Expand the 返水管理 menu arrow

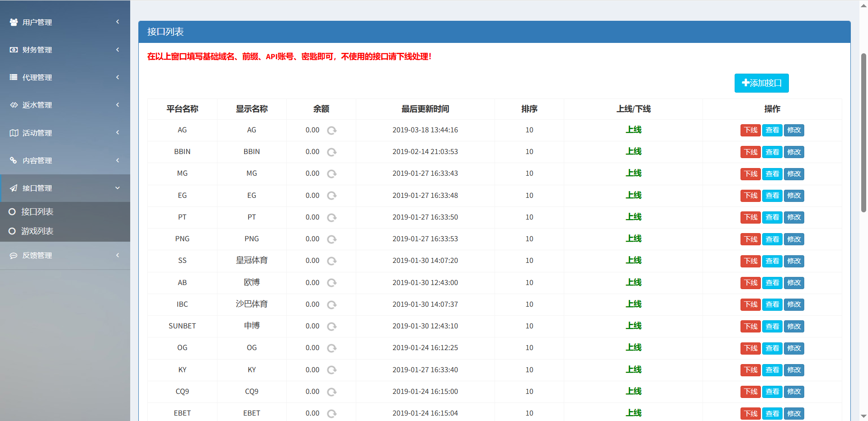coord(118,105)
